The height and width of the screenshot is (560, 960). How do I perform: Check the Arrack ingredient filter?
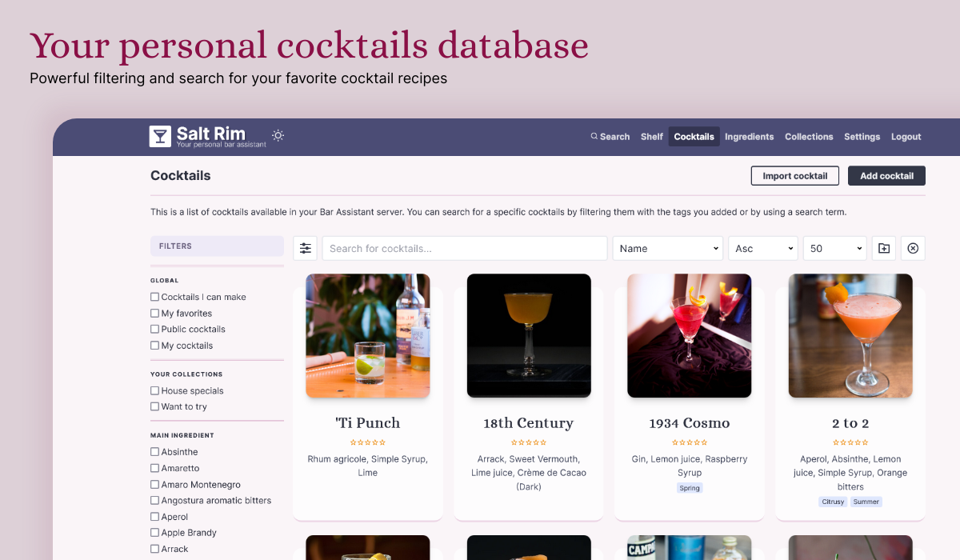[x=155, y=550]
